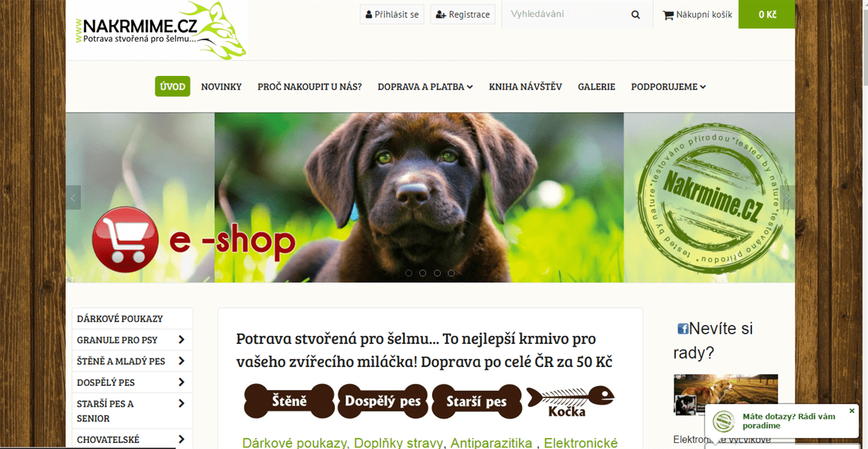Click the Facebook icon beside Nevíte si rady

coord(683,329)
